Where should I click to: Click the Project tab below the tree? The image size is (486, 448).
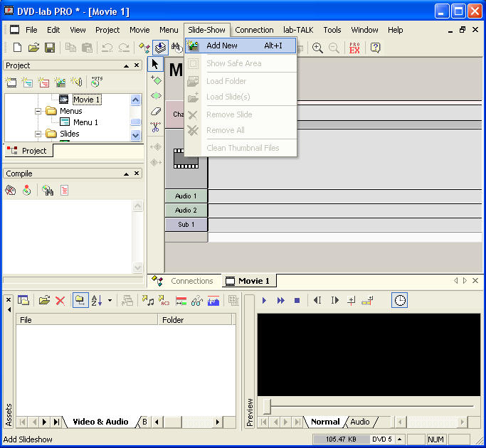(28, 151)
